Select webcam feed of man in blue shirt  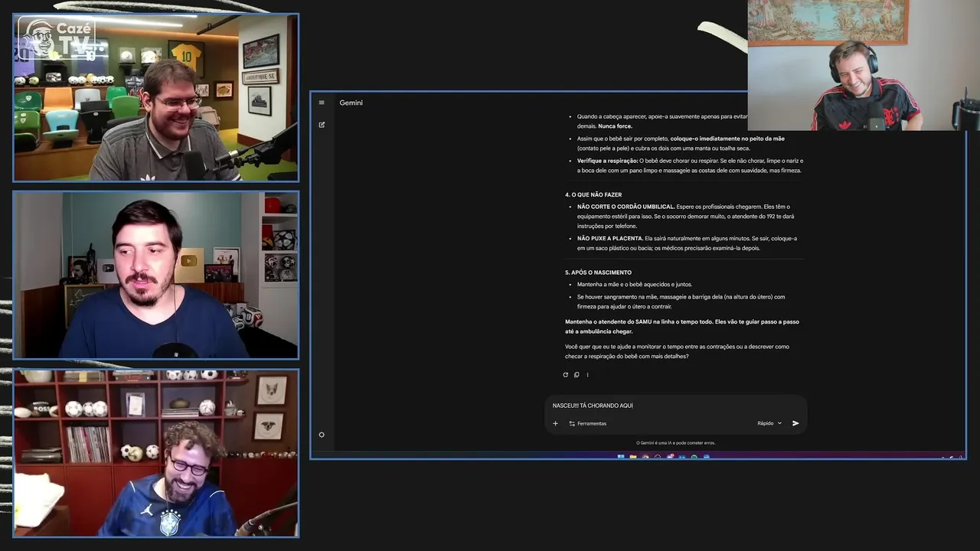tap(156, 275)
